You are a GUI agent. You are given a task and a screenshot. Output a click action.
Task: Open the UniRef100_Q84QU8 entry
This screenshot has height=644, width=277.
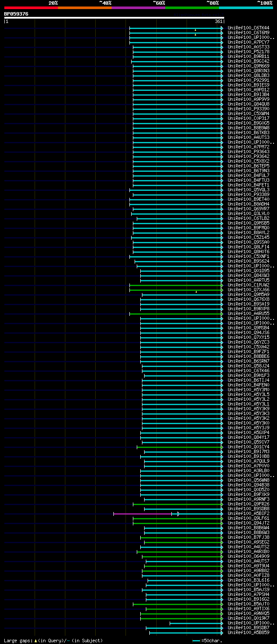[248, 104]
